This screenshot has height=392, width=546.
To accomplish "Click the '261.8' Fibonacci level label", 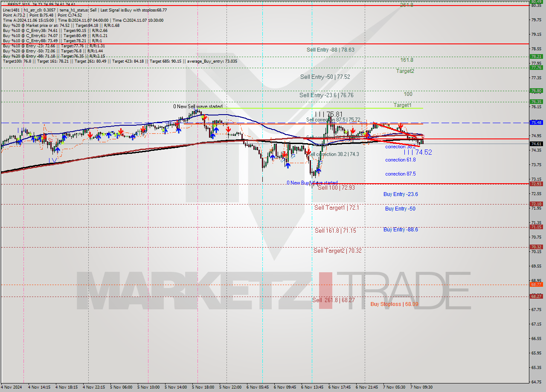I will click(x=407, y=5).
